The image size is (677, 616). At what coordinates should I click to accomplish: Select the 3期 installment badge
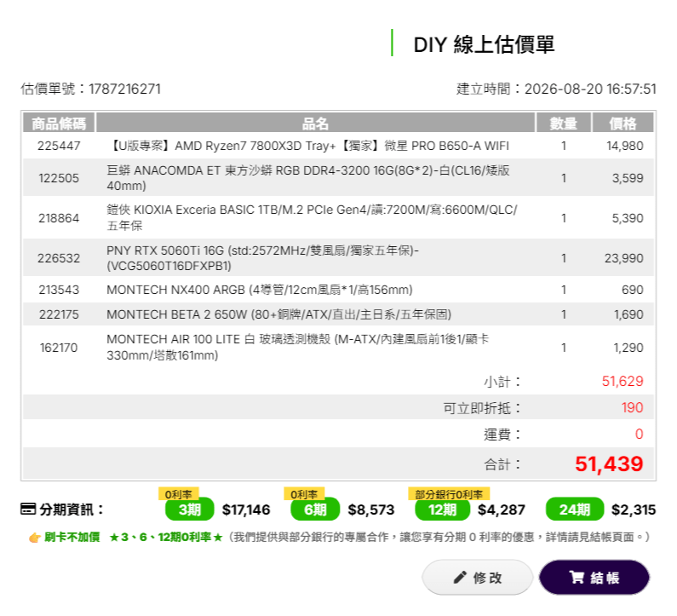(x=190, y=509)
